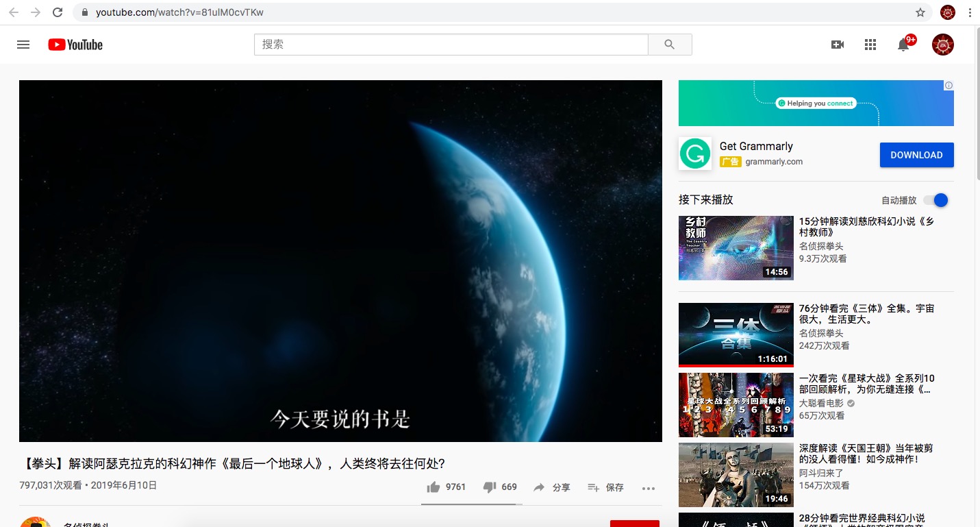
Task: Reload the page with browser refresh icon
Action: [x=58, y=12]
